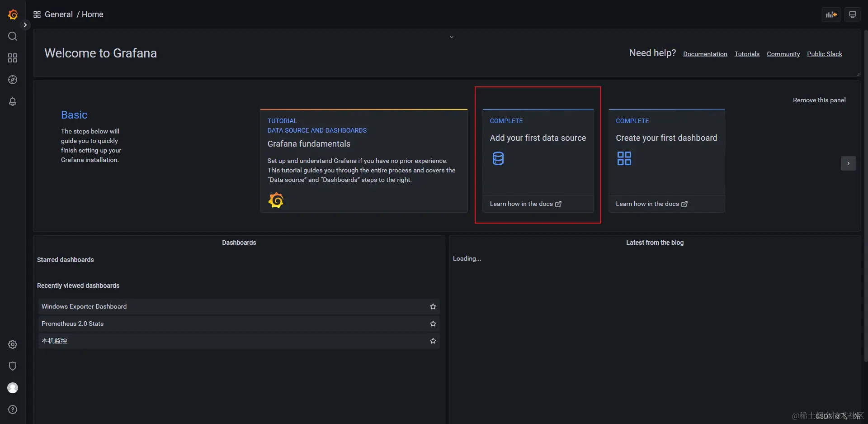
Task: Open the Alerting bell icon
Action: (x=13, y=101)
